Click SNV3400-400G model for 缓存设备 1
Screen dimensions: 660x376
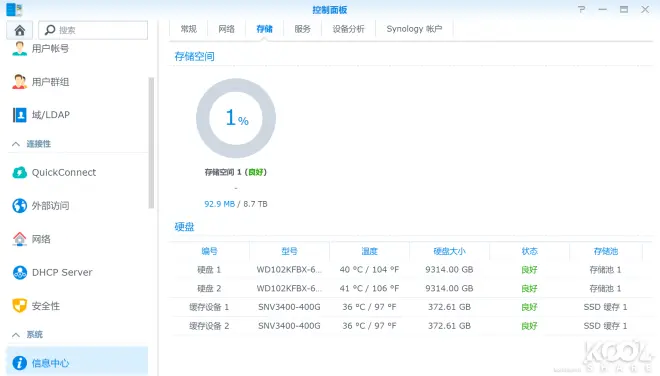289,307
